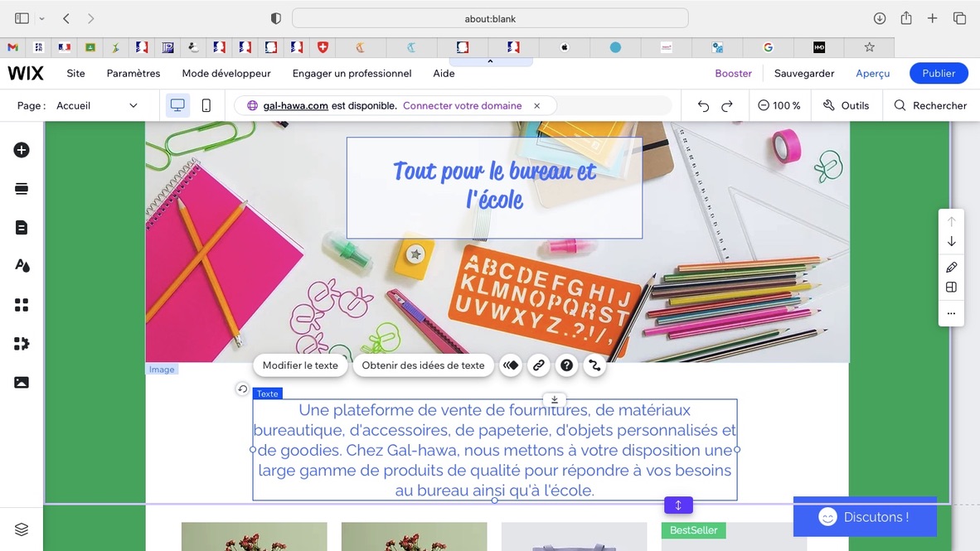Screen dimensions: 980x551
Task: Open Safari Share menu
Action: [906, 18]
